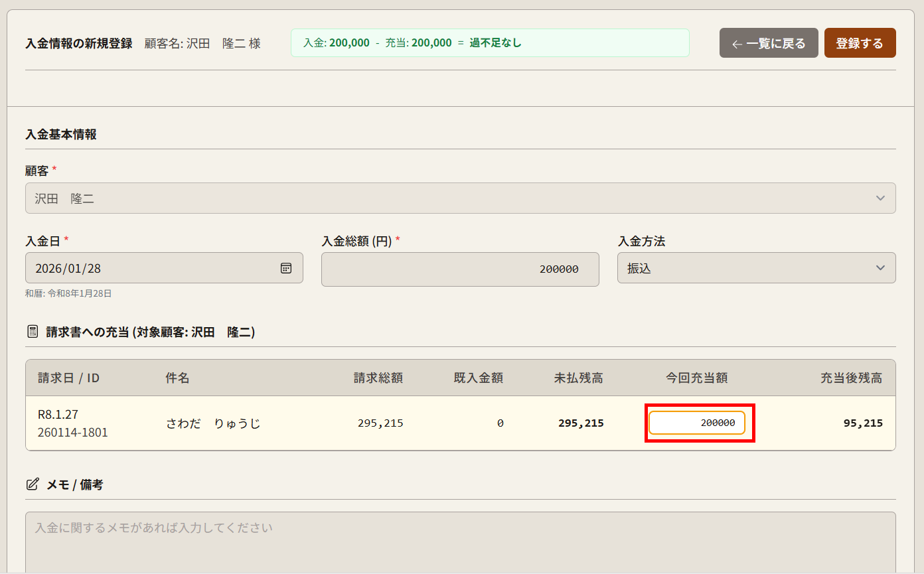Image resolution: width=924 pixels, height=574 pixels.
Task: Click the 今回充当額 input showing 200000
Action: 696,423
